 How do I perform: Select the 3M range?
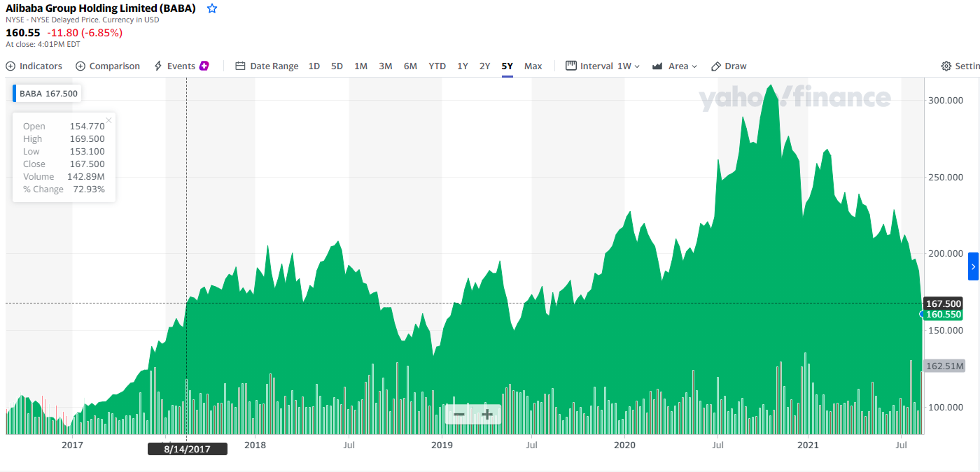tap(385, 66)
